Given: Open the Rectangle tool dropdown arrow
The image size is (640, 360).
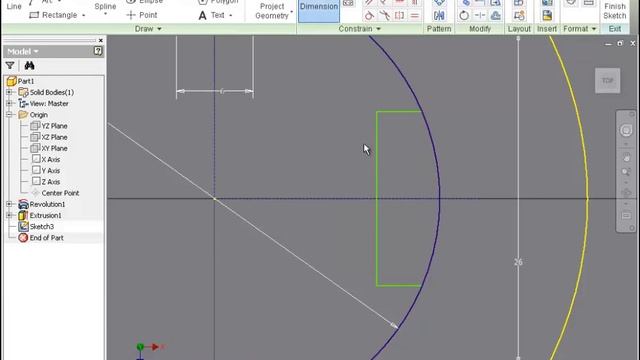Looking at the screenshot, I should [84, 16].
